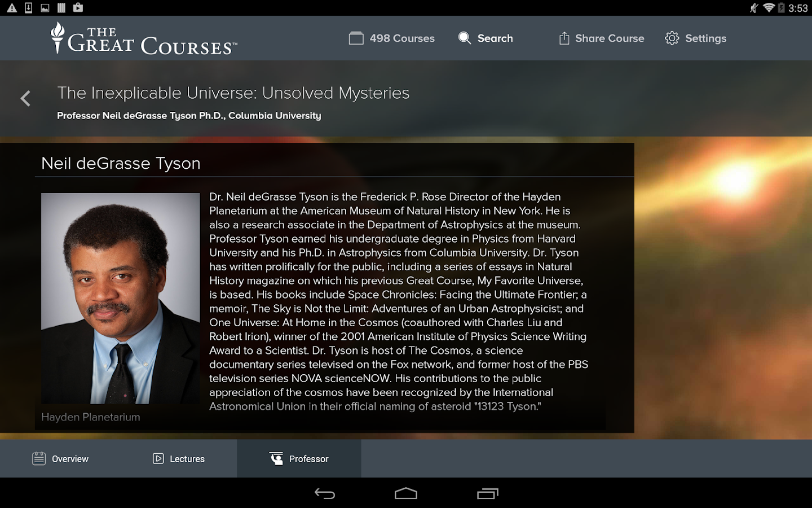Tap the Great Courses wordmark

point(152,41)
